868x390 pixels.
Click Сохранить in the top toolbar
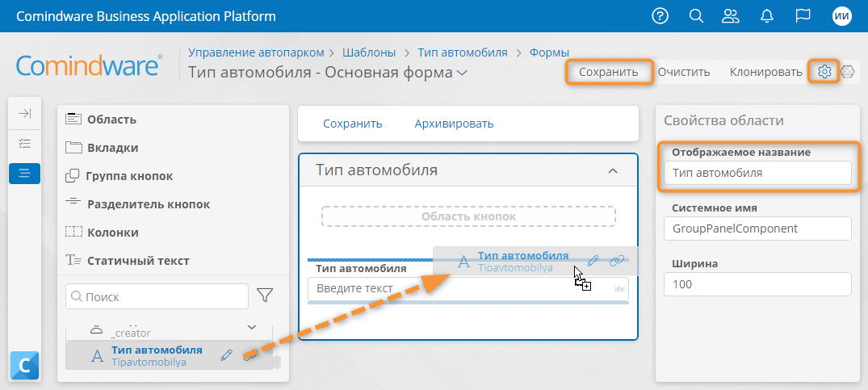pyautogui.click(x=608, y=72)
